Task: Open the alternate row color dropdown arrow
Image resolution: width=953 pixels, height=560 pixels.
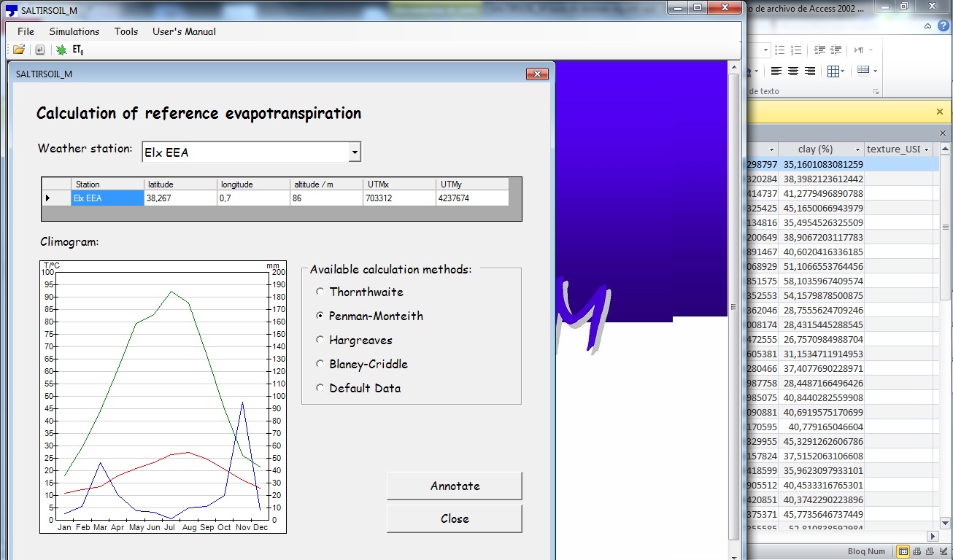Action: point(874,71)
